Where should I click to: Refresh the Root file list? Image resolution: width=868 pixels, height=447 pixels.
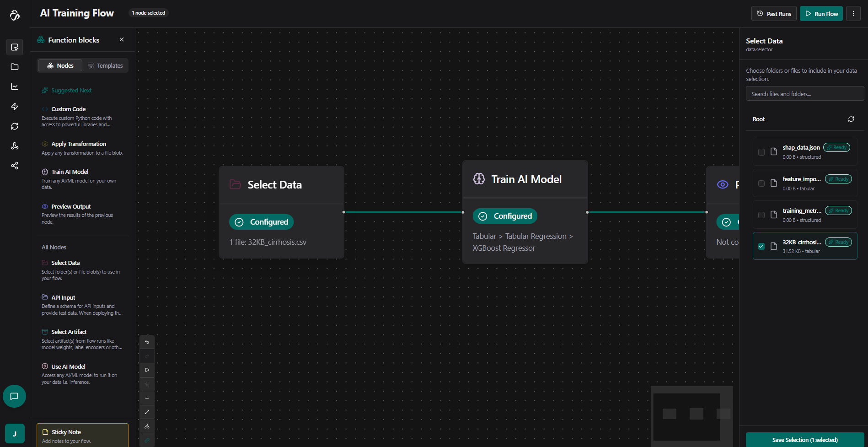coord(851,119)
